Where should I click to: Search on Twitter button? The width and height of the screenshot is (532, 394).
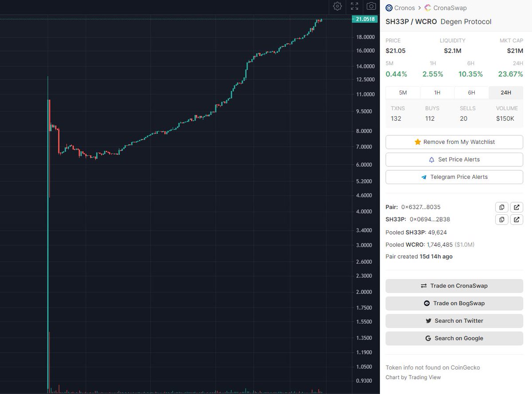pyautogui.click(x=454, y=321)
